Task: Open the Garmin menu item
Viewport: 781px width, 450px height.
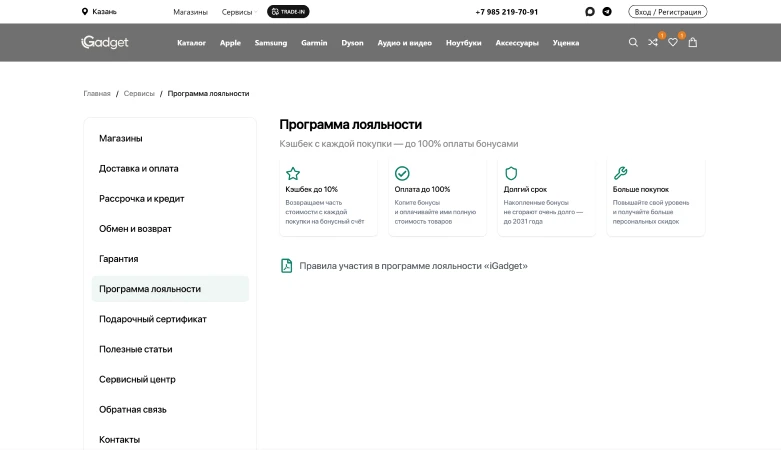Action: click(x=314, y=43)
